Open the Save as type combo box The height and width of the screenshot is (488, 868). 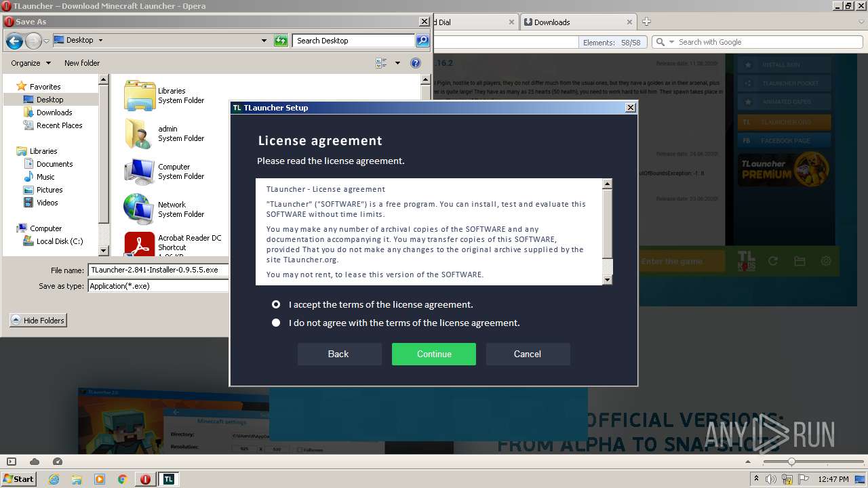(159, 286)
